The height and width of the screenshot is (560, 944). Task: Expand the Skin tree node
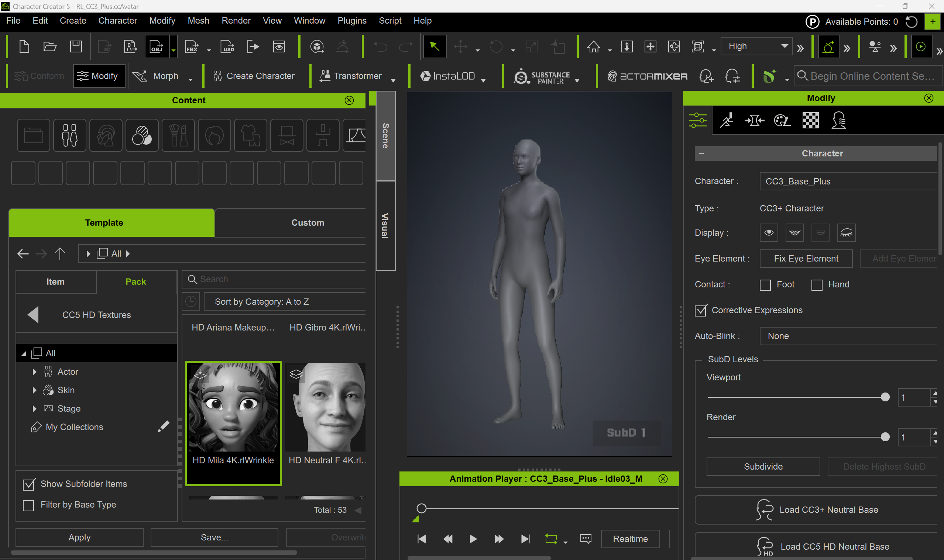[x=34, y=390]
